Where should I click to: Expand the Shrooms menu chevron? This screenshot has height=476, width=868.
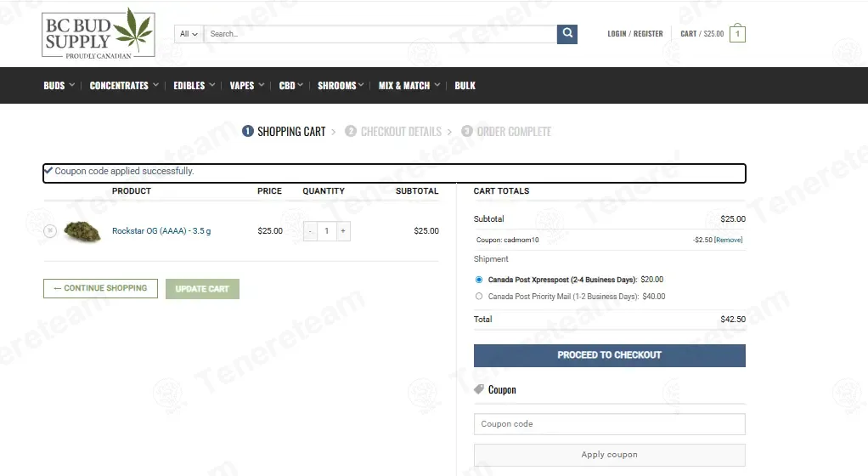[x=361, y=85]
